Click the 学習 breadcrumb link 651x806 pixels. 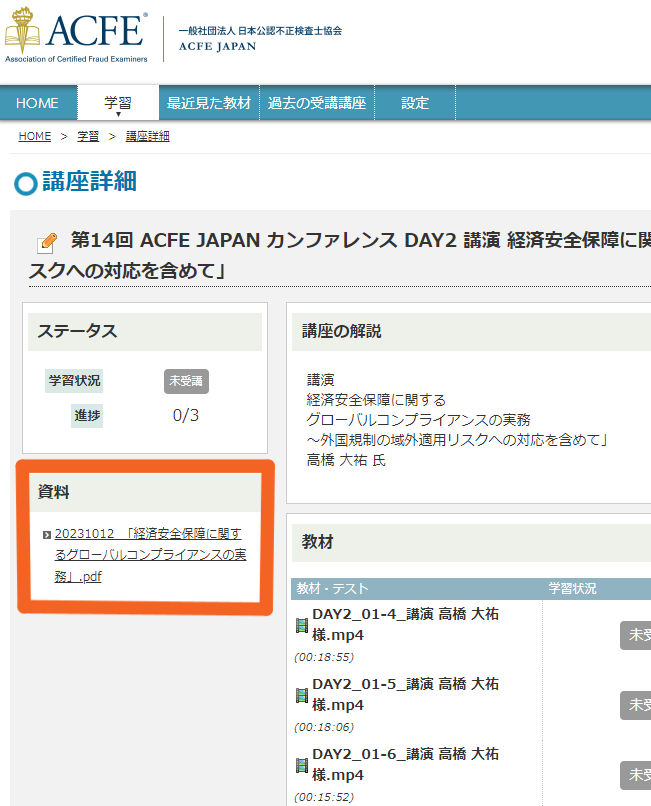click(88, 136)
